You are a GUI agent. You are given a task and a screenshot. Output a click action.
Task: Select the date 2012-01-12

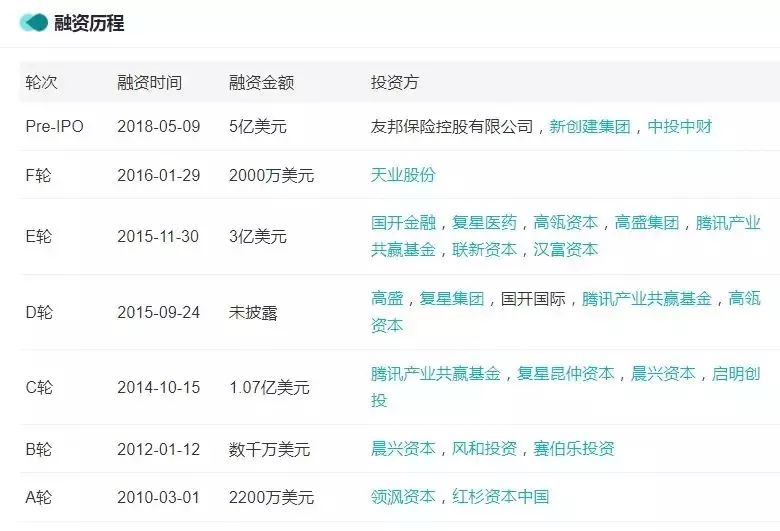coord(159,449)
